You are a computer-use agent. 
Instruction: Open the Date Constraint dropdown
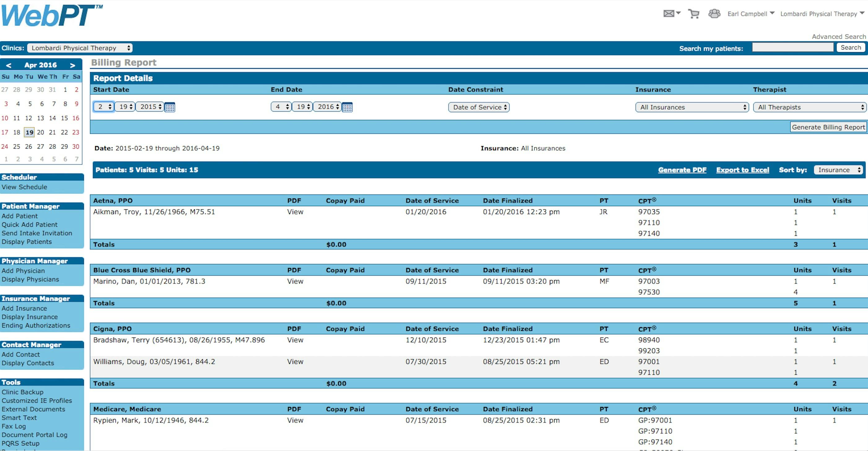pyautogui.click(x=479, y=107)
